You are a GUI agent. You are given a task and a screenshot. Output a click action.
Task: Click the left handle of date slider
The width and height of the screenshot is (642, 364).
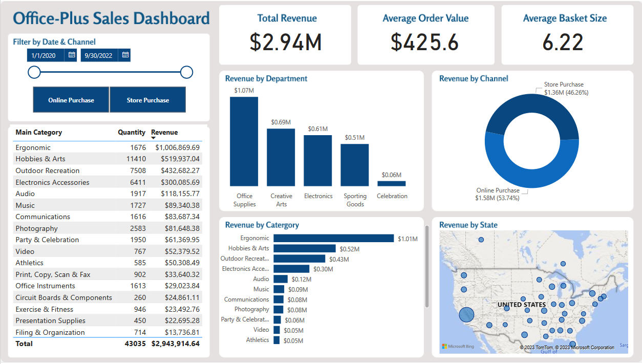(x=34, y=72)
